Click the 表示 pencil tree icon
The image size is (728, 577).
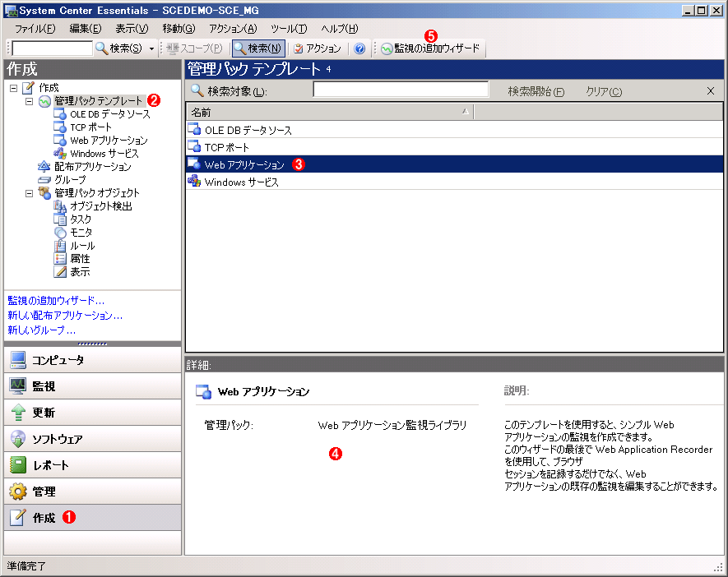[x=60, y=271]
